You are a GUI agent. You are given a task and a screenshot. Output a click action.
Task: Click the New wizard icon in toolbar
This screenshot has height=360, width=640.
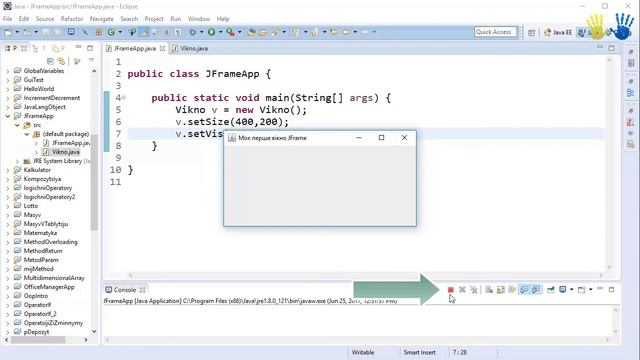tap(8, 32)
